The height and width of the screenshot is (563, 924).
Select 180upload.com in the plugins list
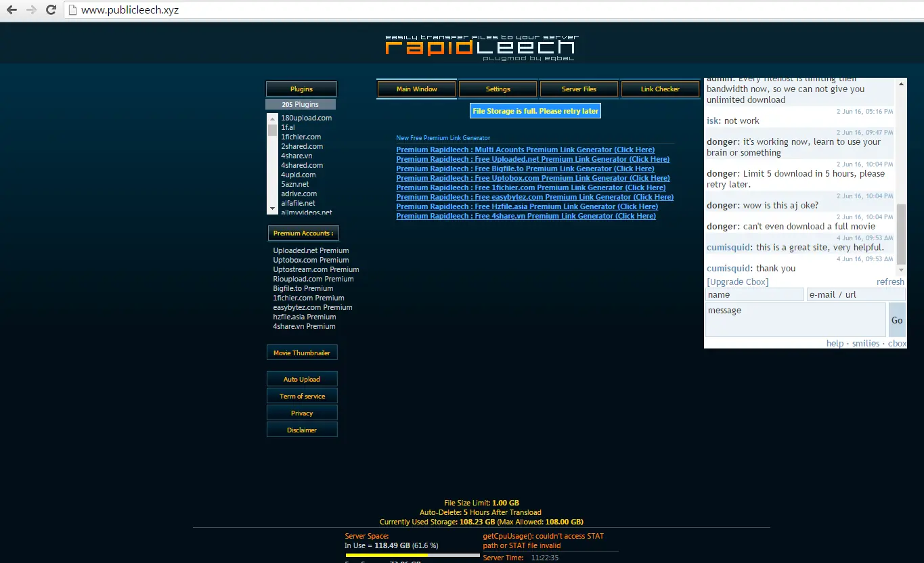pos(306,118)
